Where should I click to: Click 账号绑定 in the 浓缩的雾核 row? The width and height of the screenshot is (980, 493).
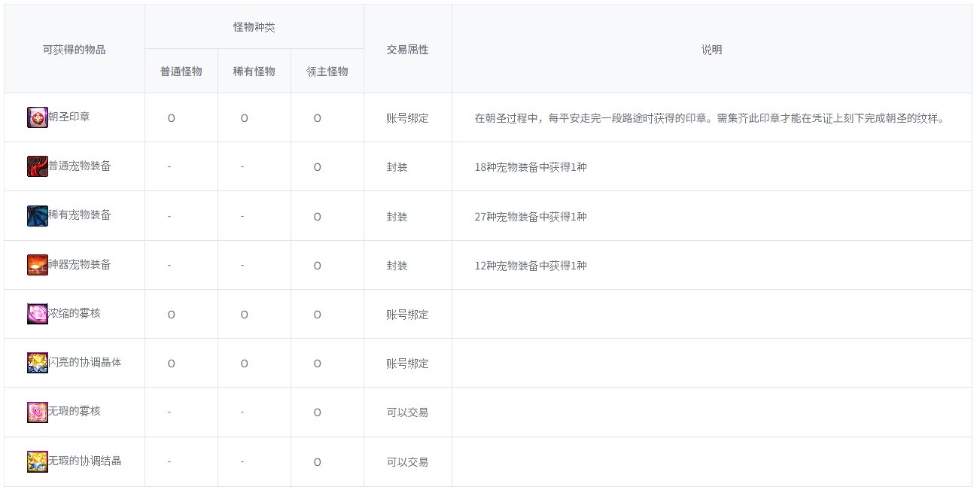coord(407,315)
